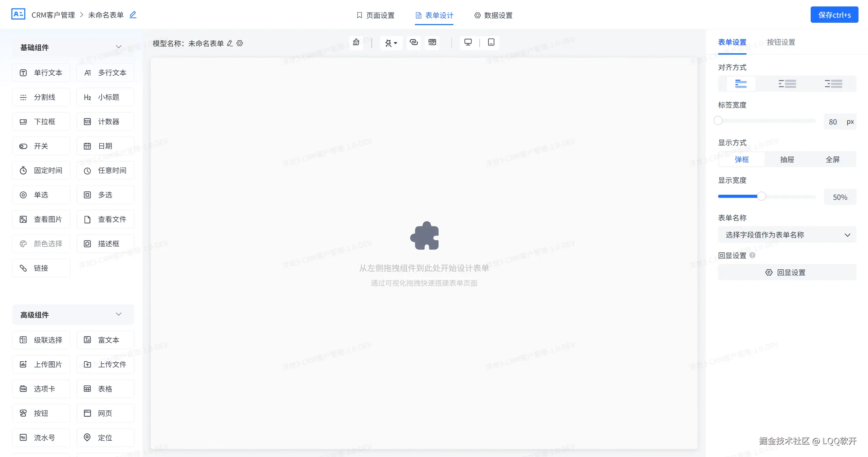The width and height of the screenshot is (868, 457).
Task: Click the 保存ctrl+s button
Action: [834, 15]
